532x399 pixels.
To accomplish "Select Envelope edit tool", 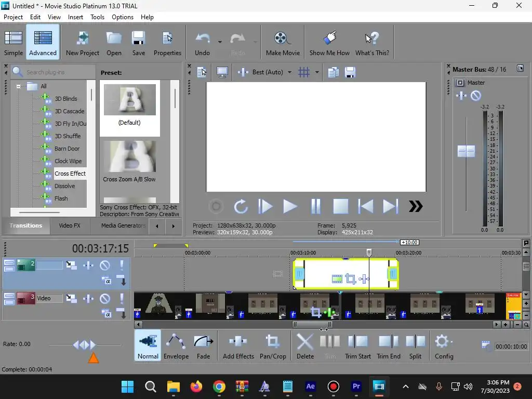I will click(176, 347).
